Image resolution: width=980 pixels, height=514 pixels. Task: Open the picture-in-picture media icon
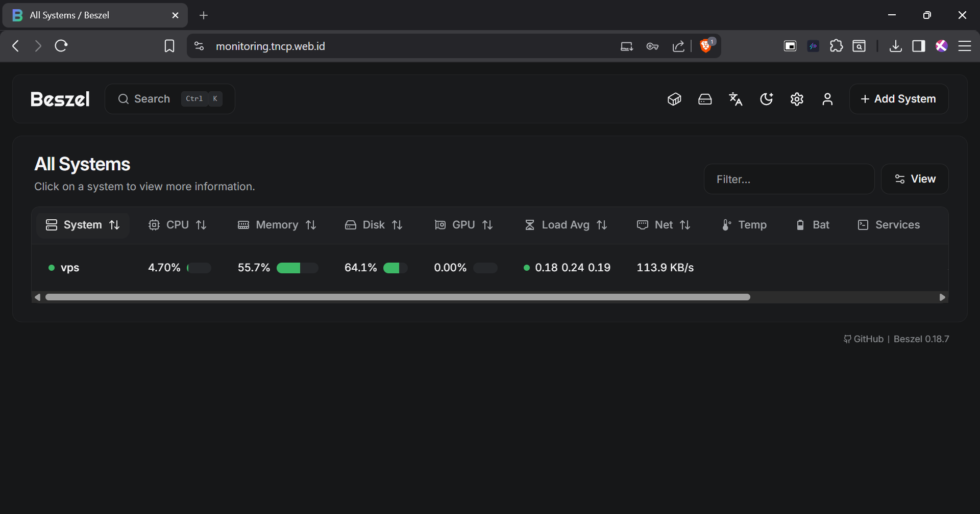click(790, 46)
